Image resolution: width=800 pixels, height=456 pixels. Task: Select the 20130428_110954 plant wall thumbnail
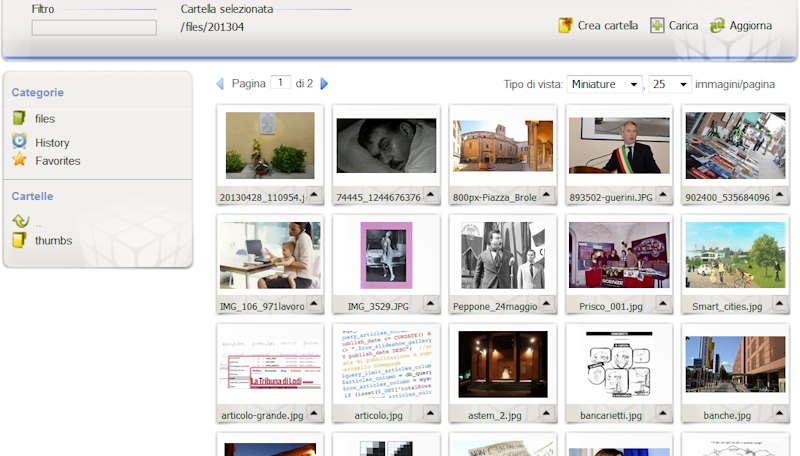tap(270, 145)
